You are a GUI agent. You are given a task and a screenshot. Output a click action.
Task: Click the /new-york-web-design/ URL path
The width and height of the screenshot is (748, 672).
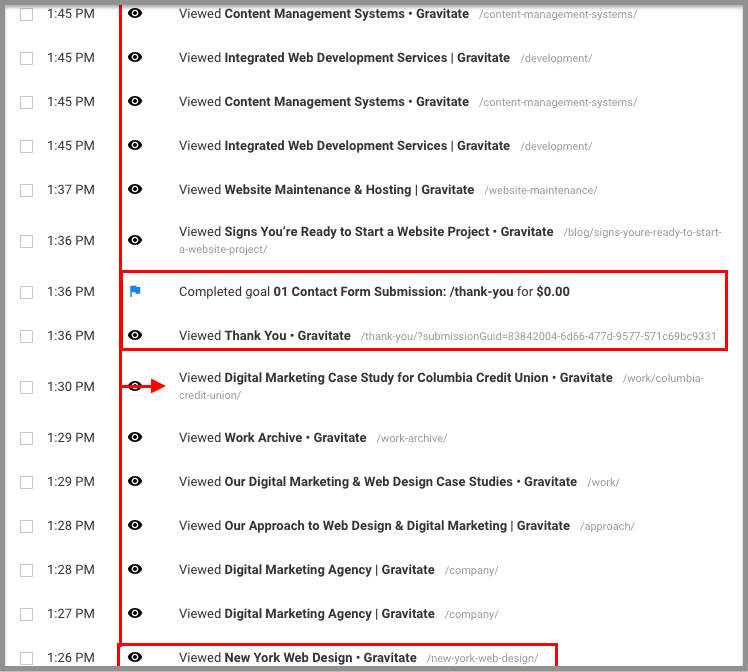coord(482,658)
